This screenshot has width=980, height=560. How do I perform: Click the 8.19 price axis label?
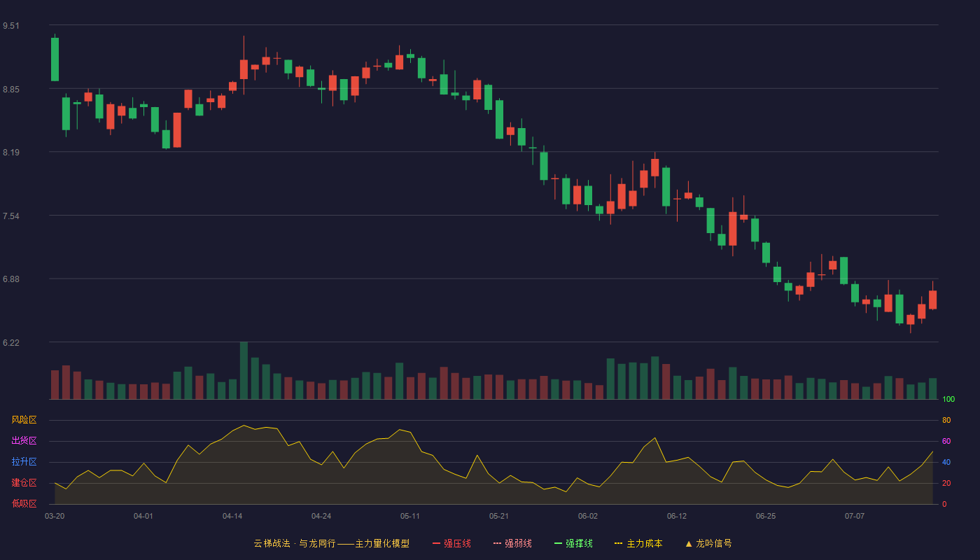click(x=11, y=153)
